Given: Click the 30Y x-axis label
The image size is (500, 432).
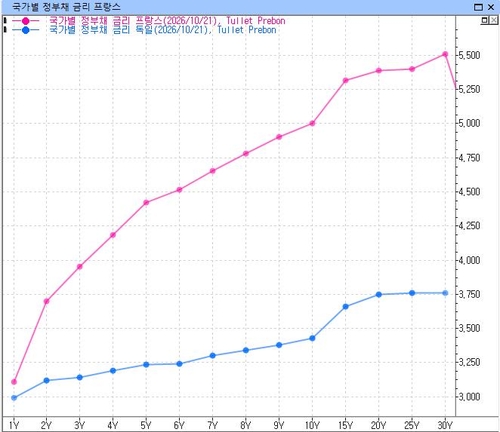Looking at the screenshot, I should pos(445,425).
